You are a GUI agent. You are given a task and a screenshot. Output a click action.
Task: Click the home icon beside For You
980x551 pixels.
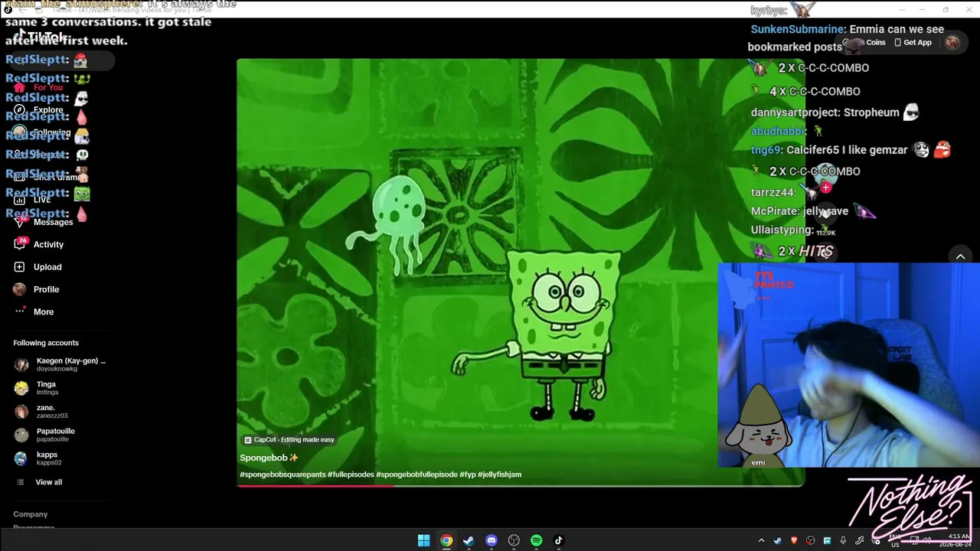(19, 87)
